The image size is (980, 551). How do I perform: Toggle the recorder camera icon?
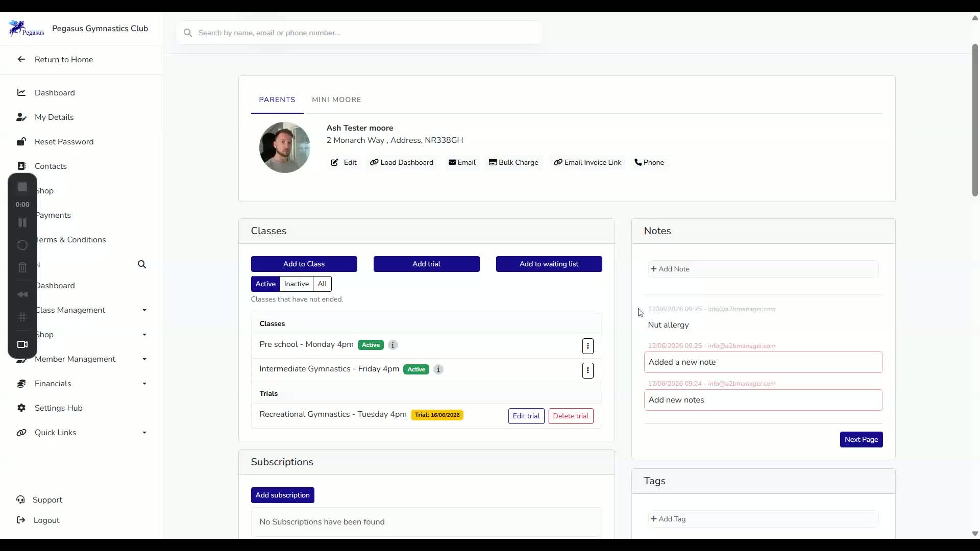tap(22, 344)
